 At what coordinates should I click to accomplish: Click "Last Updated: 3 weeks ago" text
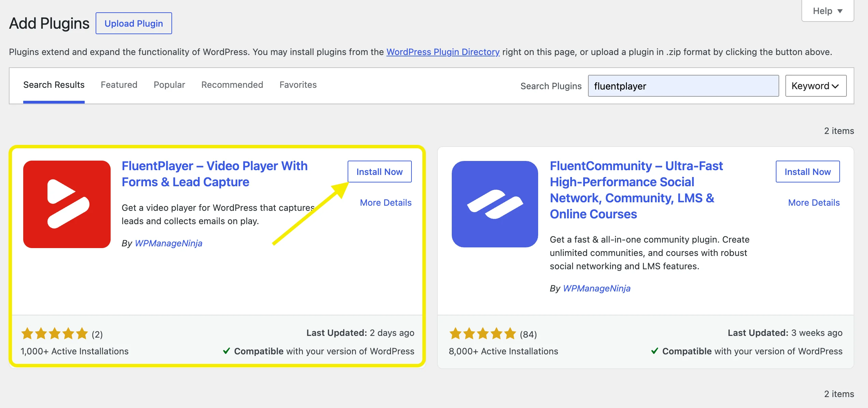pyautogui.click(x=785, y=333)
